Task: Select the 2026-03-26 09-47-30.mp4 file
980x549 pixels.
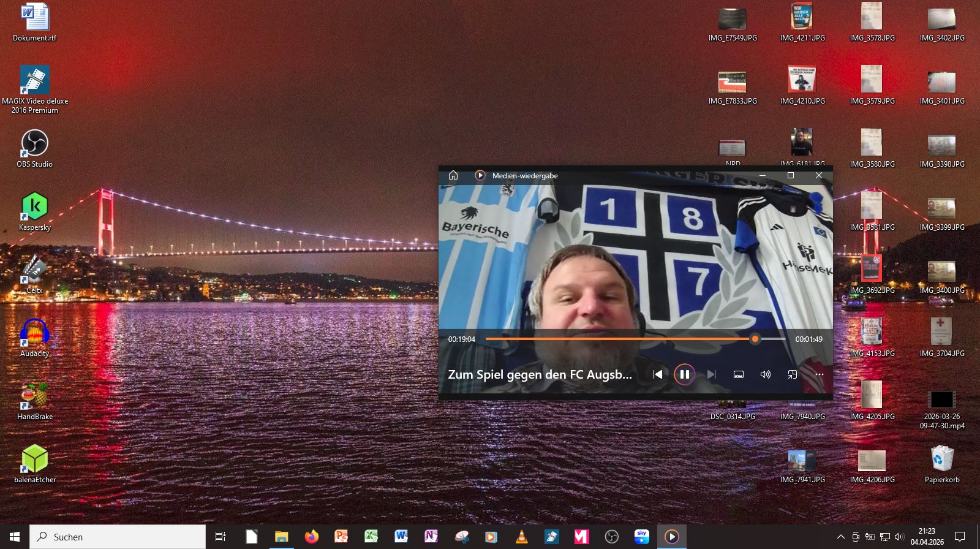Action: [941, 409]
